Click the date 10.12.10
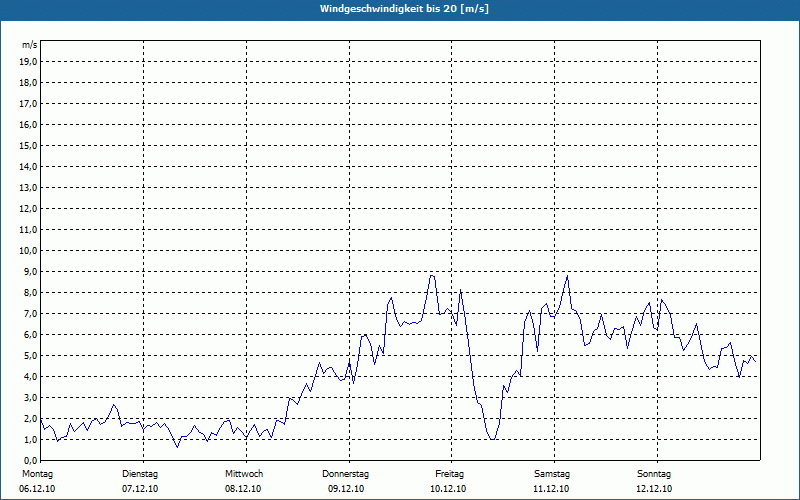 point(448,489)
